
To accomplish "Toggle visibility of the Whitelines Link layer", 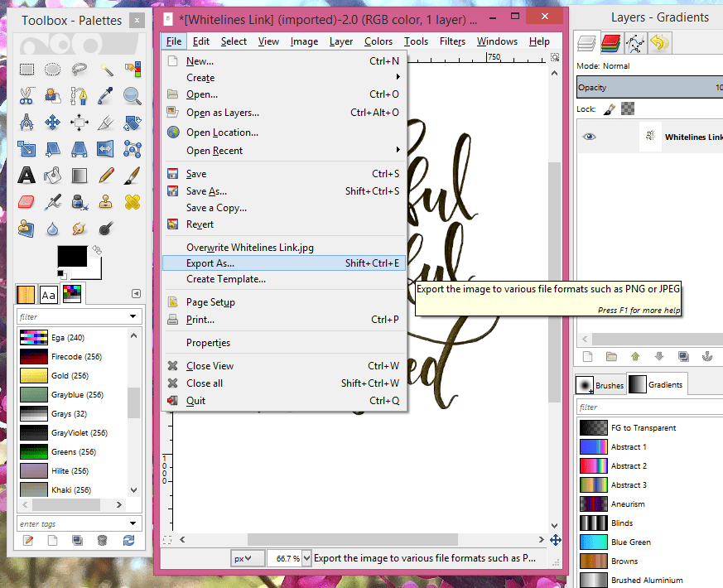I will click(x=590, y=136).
